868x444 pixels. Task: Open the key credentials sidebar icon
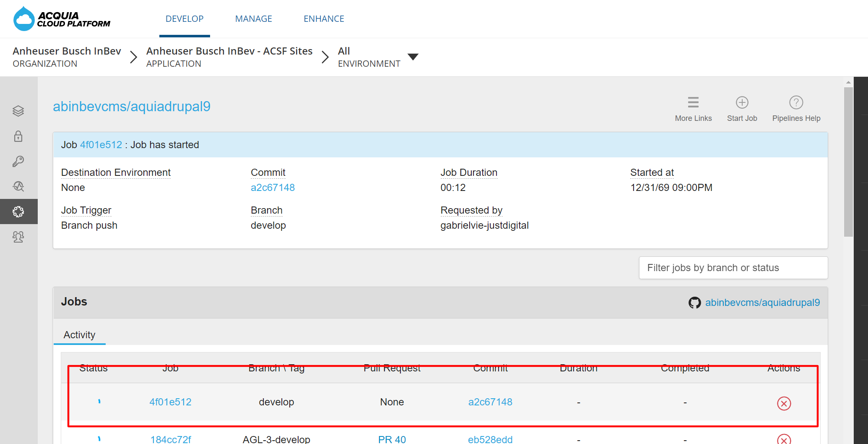coord(18,161)
